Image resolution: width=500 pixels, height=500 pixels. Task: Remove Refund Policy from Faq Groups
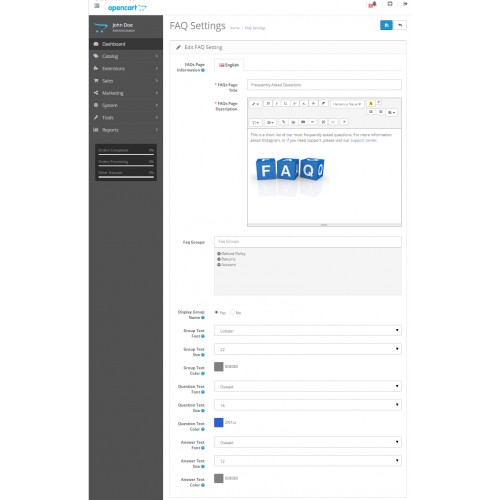219,254
